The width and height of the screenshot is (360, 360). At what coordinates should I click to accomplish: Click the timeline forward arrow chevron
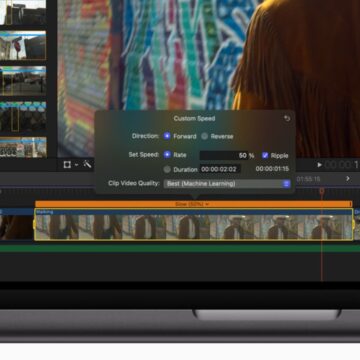pyautogui.click(x=348, y=179)
